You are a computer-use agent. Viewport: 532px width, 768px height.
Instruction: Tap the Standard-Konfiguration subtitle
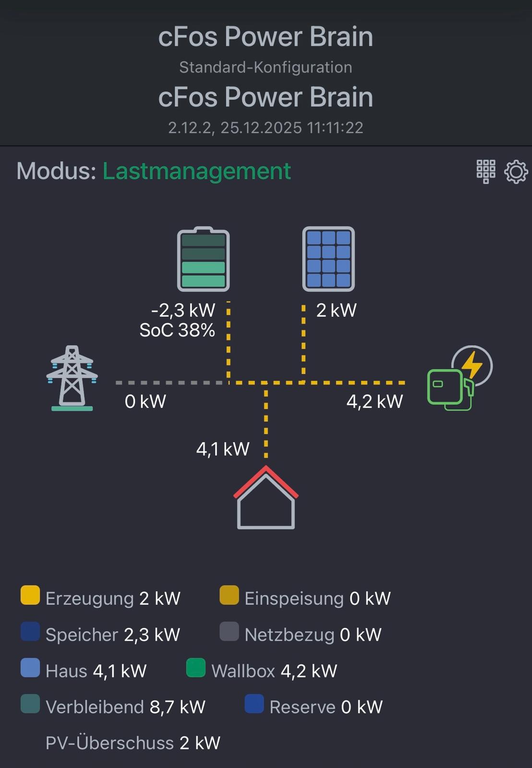click(x=266, y=67)
